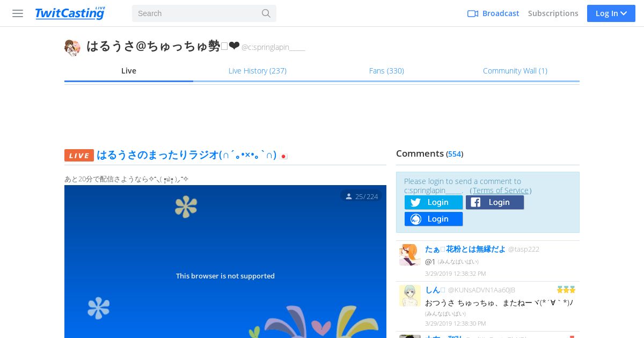
Task: Click the TwitCasting logo
Action: pos(70,13)
